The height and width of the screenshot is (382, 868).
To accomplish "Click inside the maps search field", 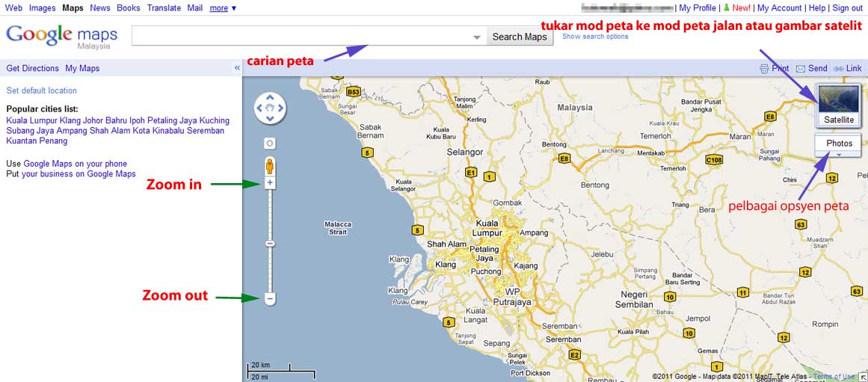I will click(x=304, y=37).
